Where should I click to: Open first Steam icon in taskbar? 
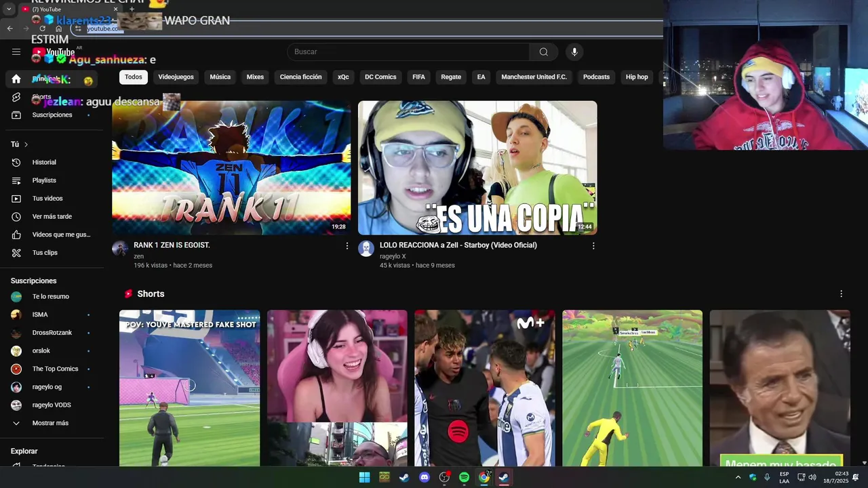coord(404,477)
